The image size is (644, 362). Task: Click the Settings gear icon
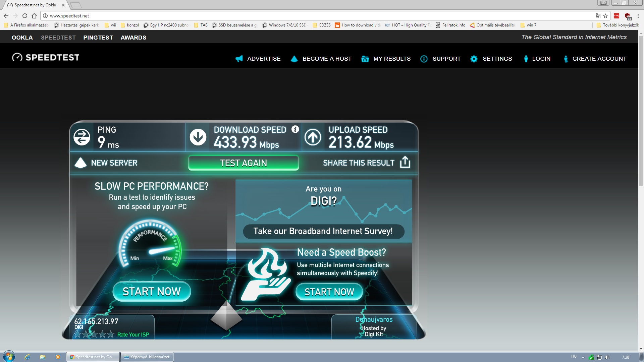pyautogui.click(x=474, y=59)
